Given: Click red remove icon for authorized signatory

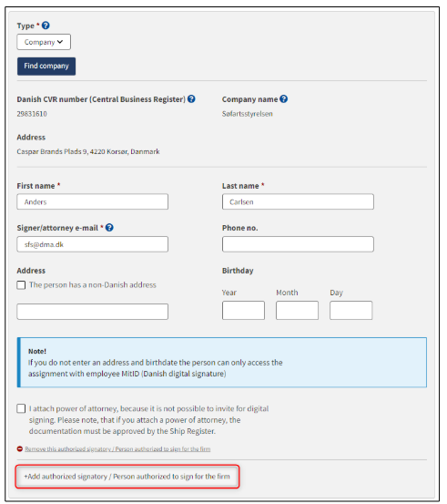Looking at the screenshot, I should (x=20, y=448).
